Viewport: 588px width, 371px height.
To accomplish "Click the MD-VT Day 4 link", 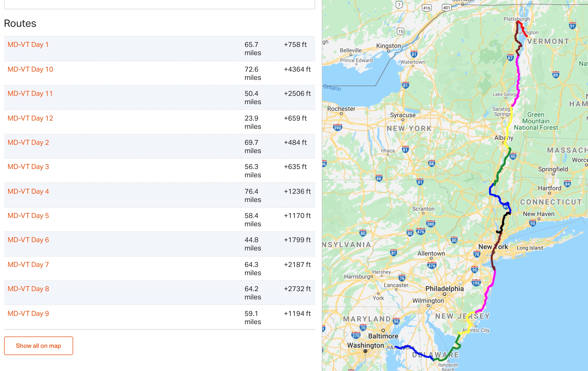I will coord(28,191).
